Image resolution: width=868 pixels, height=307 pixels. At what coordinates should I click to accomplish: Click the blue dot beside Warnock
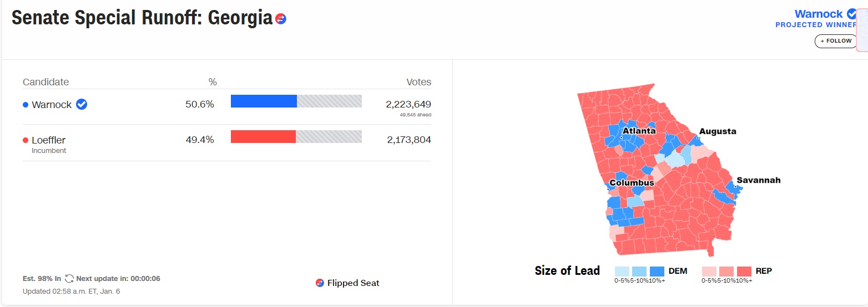26,105
